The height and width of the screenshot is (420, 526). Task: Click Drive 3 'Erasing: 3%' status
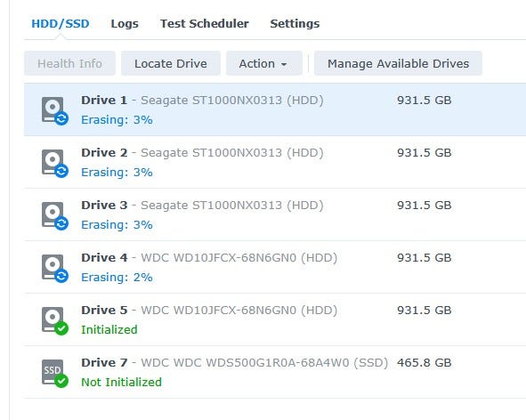point(117,225)
